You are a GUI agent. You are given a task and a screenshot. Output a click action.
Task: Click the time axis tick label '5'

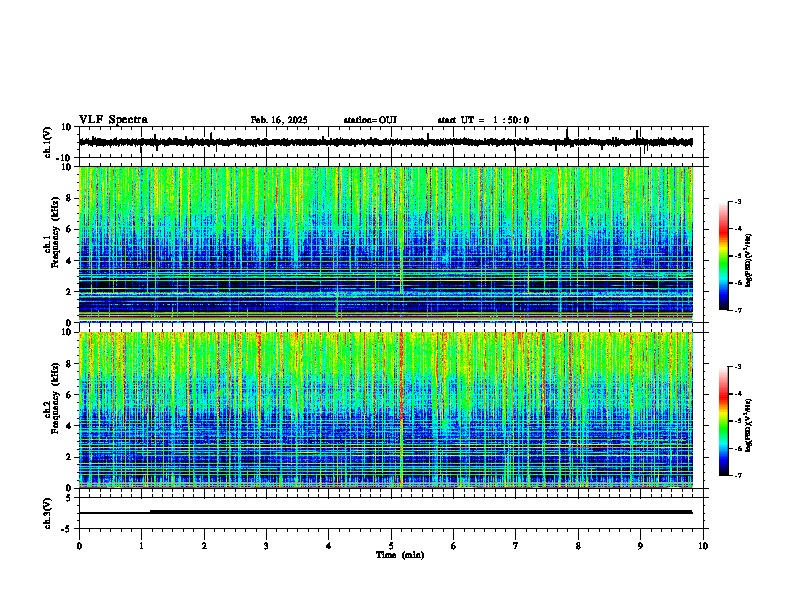391,546
